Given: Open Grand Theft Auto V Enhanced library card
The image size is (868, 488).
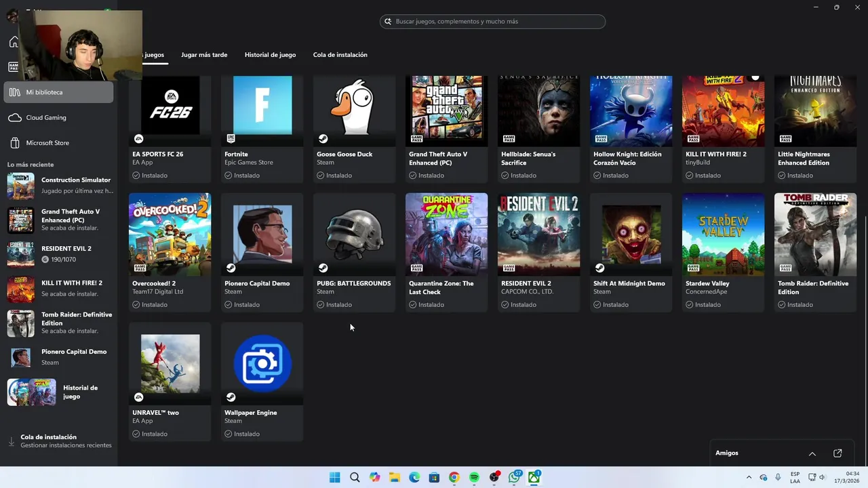Looking at the screenshot, I should click(447, 129).
